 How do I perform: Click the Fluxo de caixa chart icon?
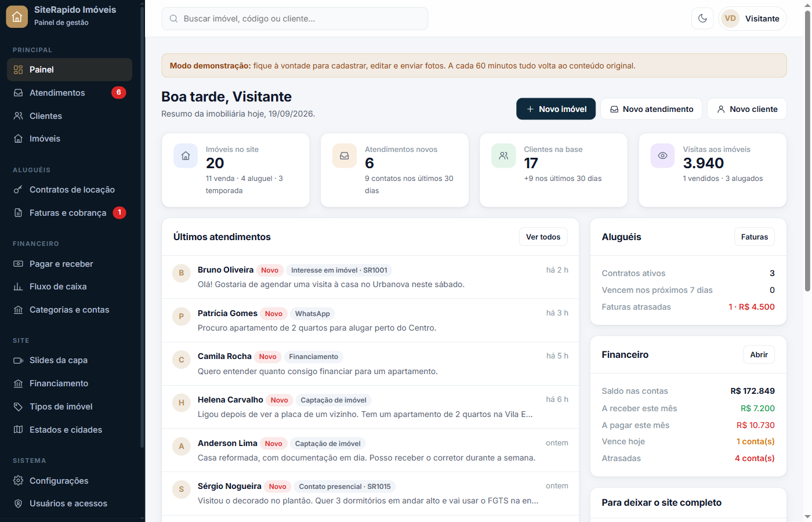point(18,287)
